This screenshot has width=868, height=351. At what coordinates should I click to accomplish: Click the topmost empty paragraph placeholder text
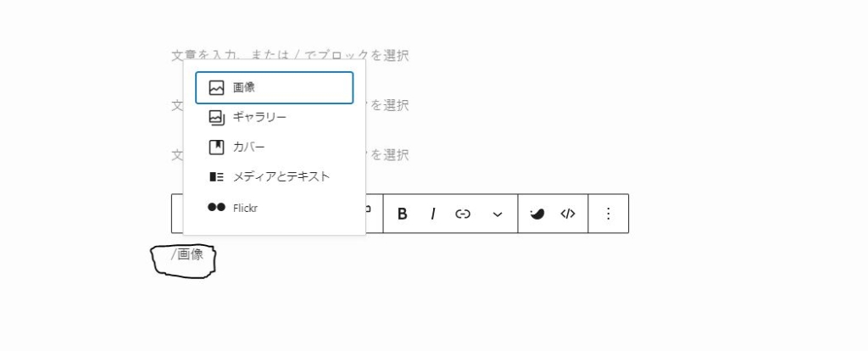click(x=290, y=56)
